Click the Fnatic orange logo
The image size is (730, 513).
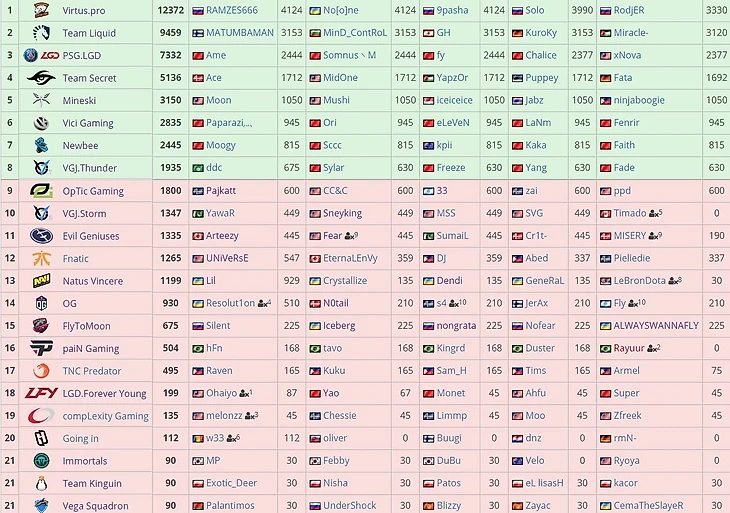tap(41, 258)
